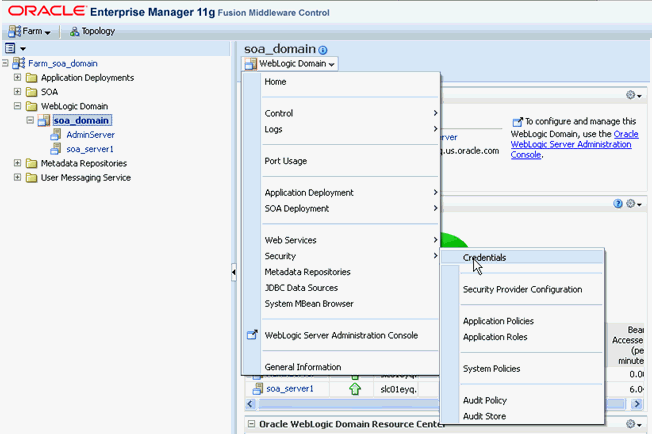Click soa_server1 table row server icon
The height and width of the screenshot is (434, 652).
point(258,389)
